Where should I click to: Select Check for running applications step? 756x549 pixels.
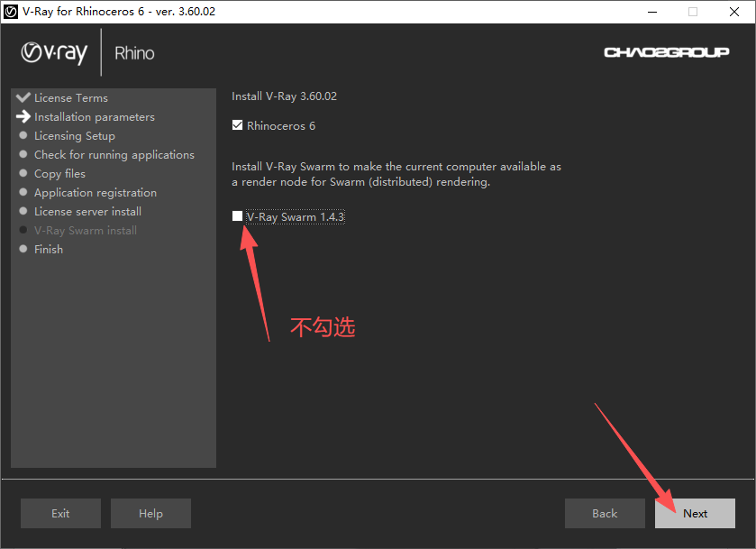click(114, 155)
